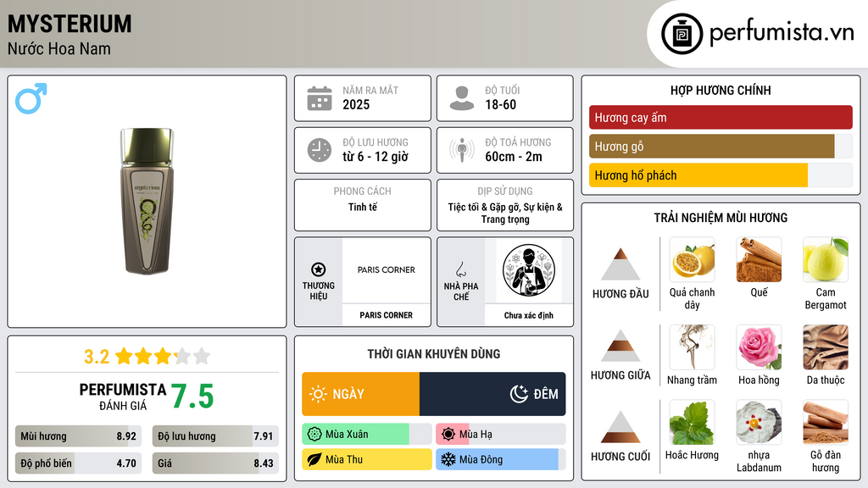Screen dimensions: 868x488
Task: Click the Độ lưu hương 7.91 score bar
Action: coord(215,436)
